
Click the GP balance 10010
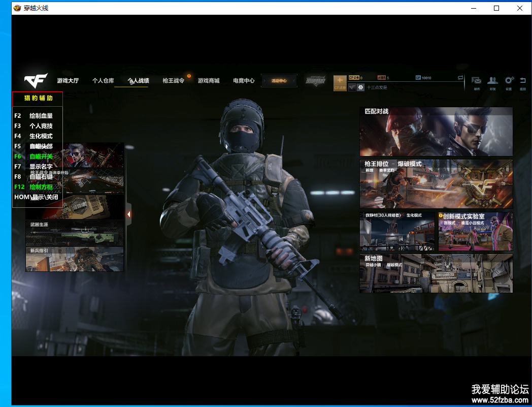[426, 78]
